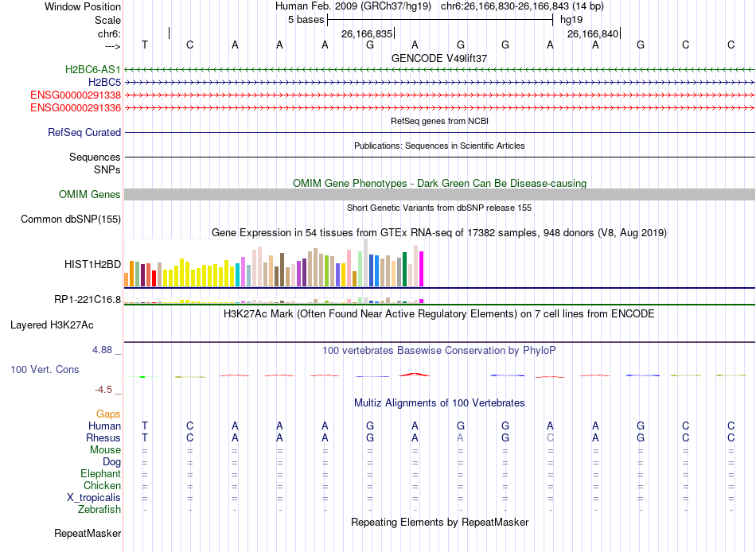Select the Rhesus species label
Image resolution: width=756 pixels, height=552 pixels.
coord(103,437)
